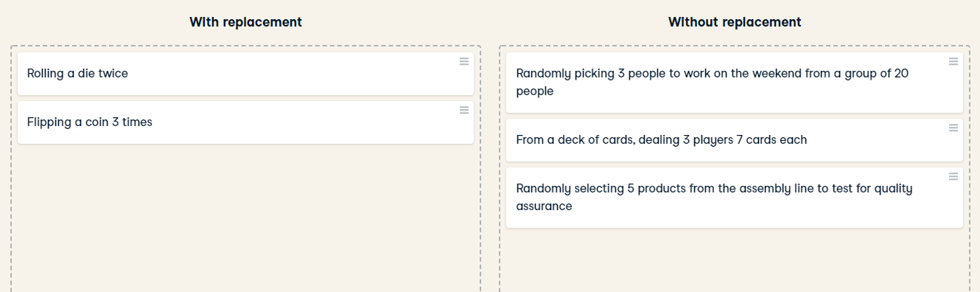Select the card about picking 3 weekend workers
Image resolution: width=980 pixels, height=292 pixels.
tap(735, 83)
